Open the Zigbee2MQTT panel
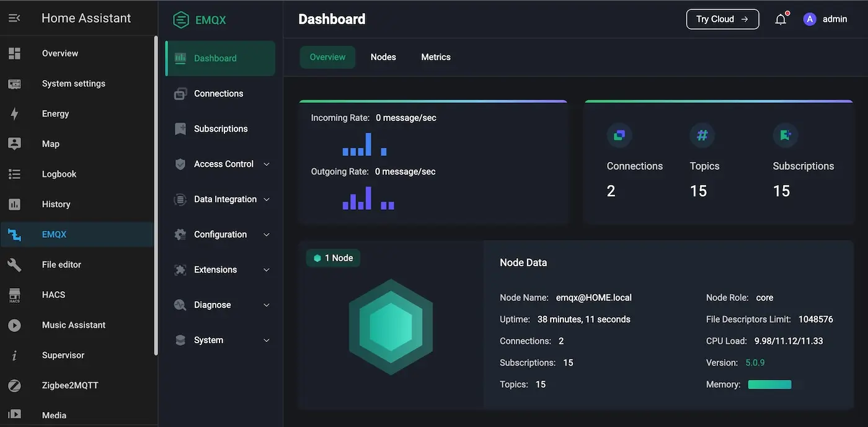 [77, 385]
